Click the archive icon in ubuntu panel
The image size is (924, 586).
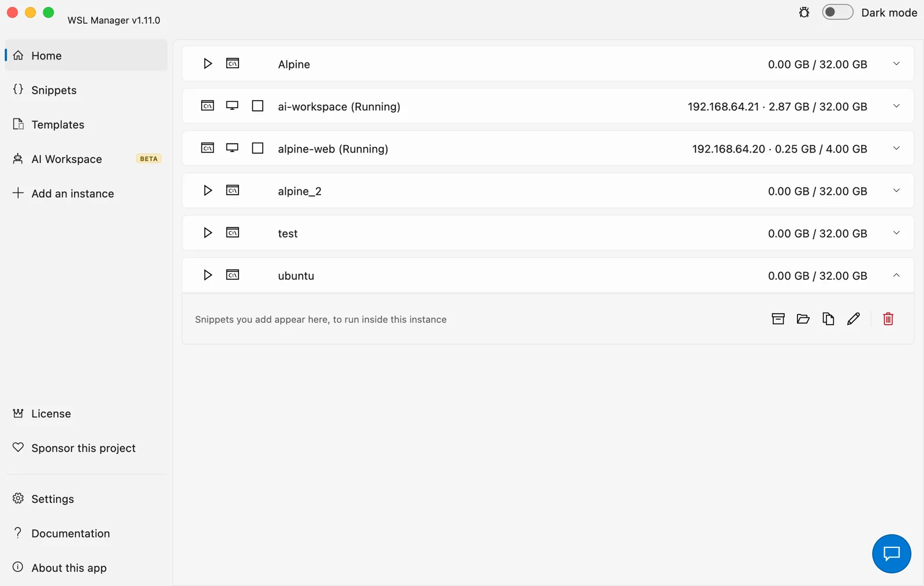778,319
